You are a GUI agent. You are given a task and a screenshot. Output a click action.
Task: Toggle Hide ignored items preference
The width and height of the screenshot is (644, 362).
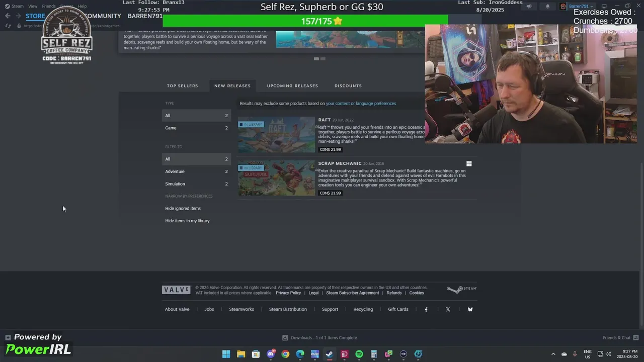[183, 208]
